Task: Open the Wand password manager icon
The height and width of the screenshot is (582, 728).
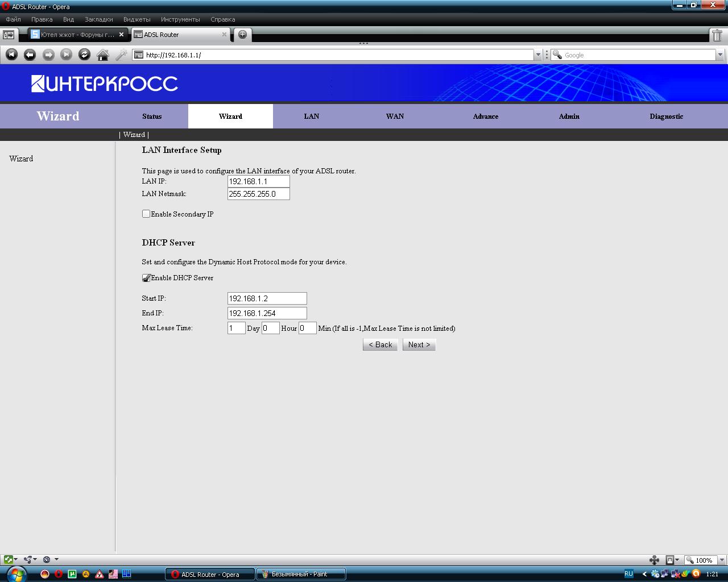Action: pyautogui.click(x=121, y=55)
